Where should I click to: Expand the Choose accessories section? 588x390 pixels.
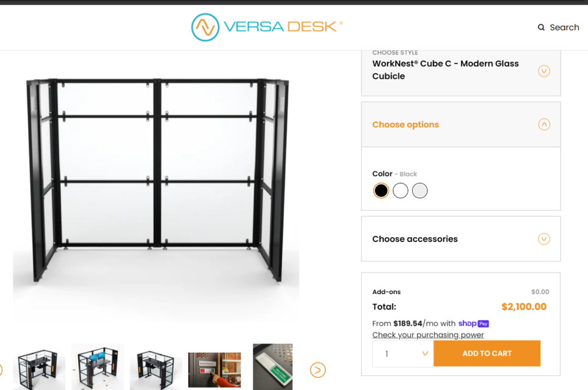tap(461, 239)
